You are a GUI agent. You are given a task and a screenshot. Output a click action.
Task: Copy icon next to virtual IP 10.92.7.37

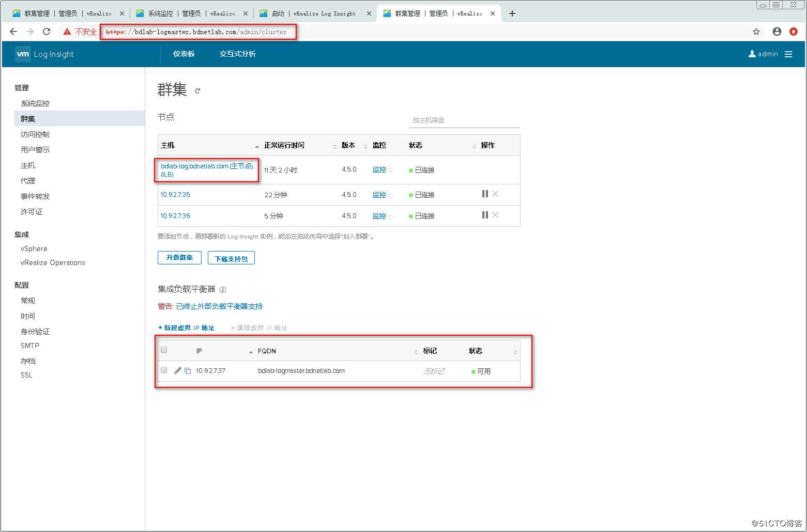(x=188, y=371)
